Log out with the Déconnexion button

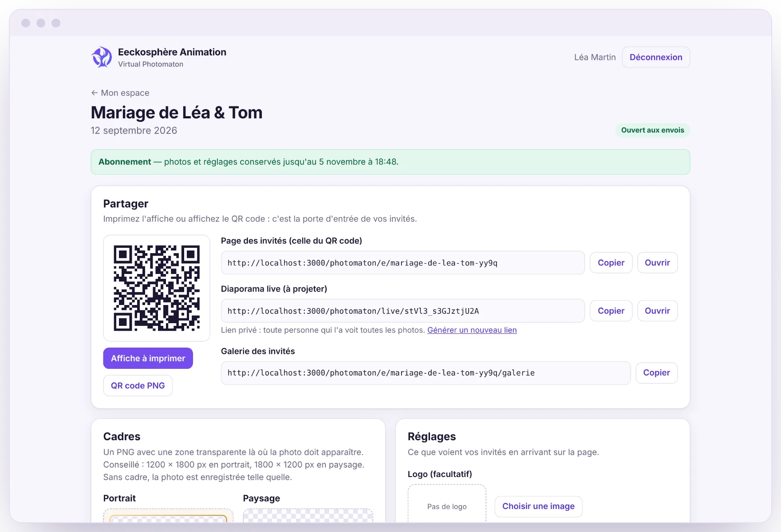656,57
